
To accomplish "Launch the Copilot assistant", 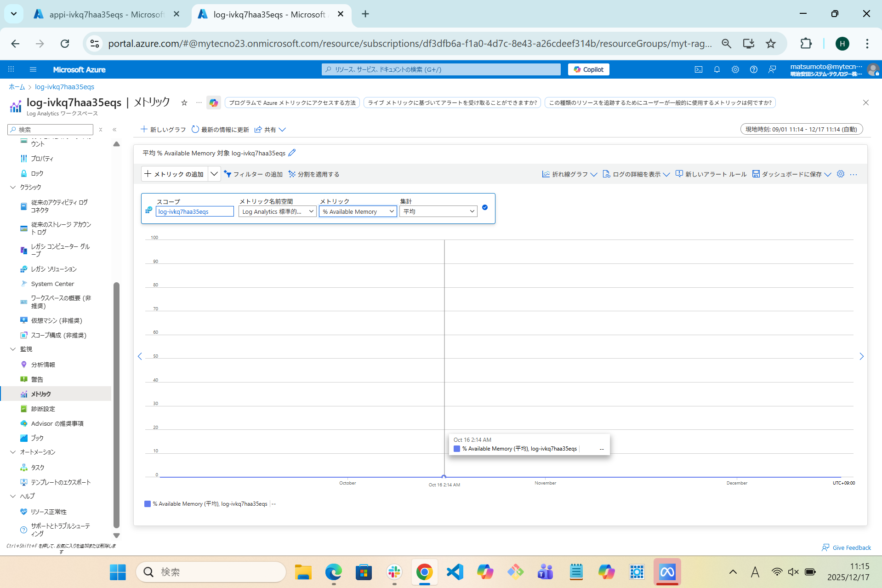I will click(588, 69).
